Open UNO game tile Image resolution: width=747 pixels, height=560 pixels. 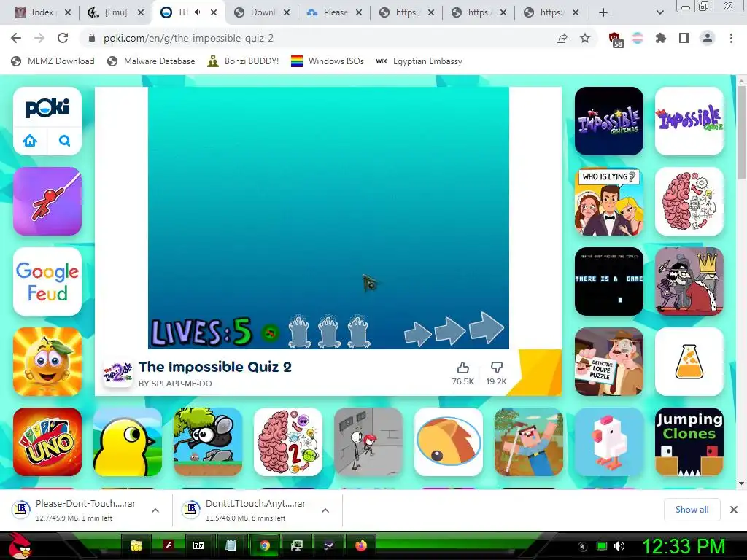click(x=47, y=441)
